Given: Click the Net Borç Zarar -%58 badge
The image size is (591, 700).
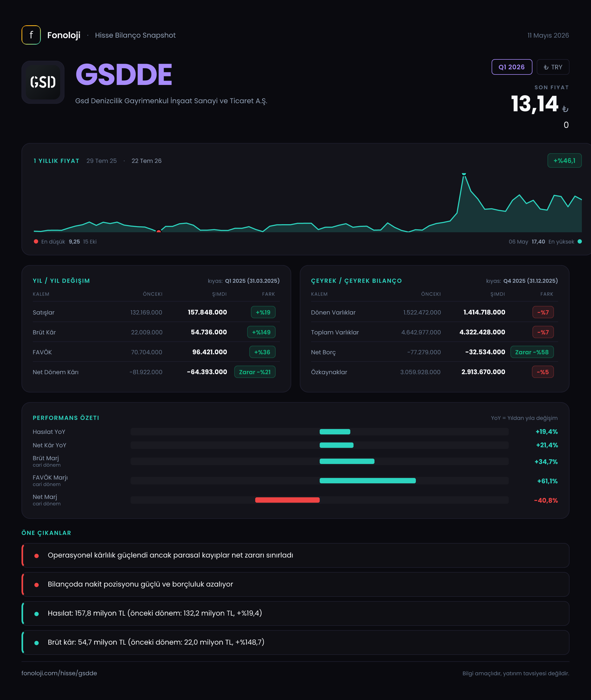Looking at the screenshot, I should tap(532, 352).
